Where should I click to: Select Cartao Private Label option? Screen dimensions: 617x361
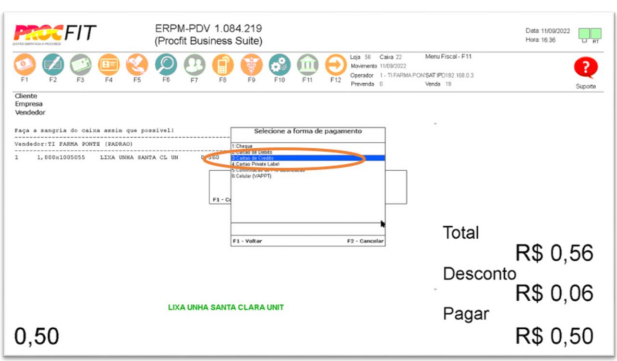point(308,164)
